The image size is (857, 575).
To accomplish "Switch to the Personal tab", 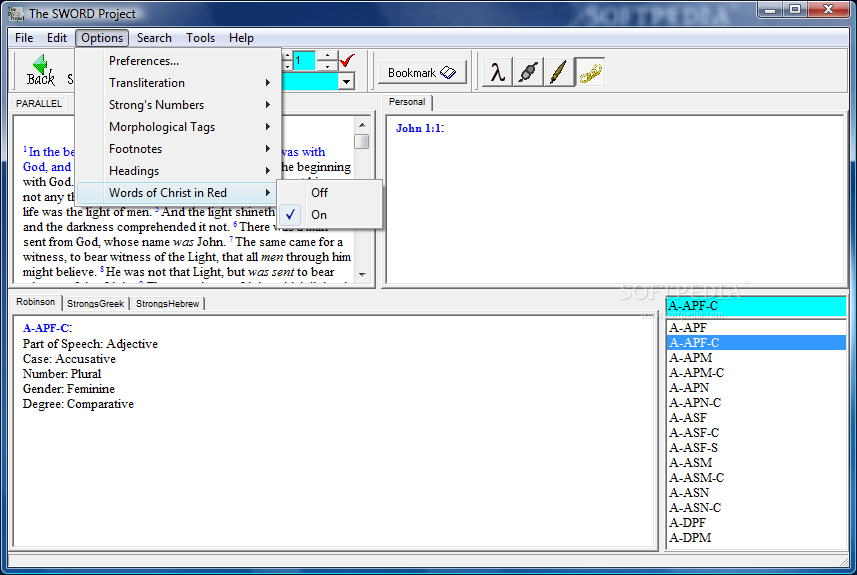I will point(407,102).
